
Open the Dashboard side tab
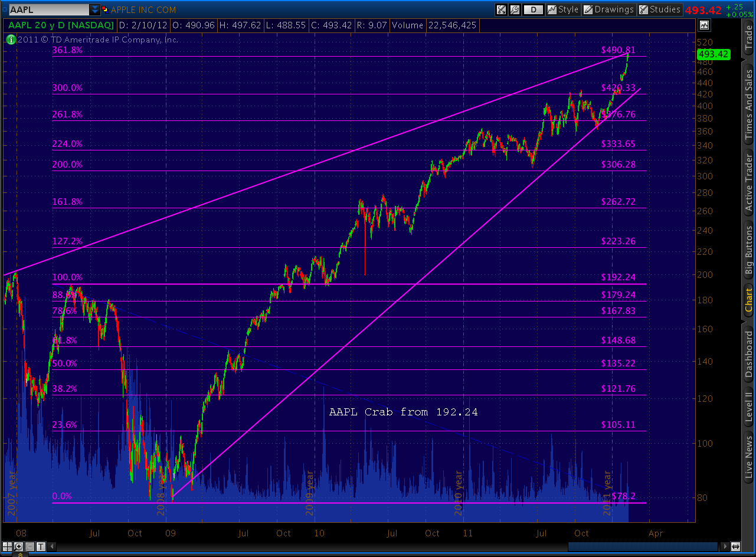click(x=749, y=355)
